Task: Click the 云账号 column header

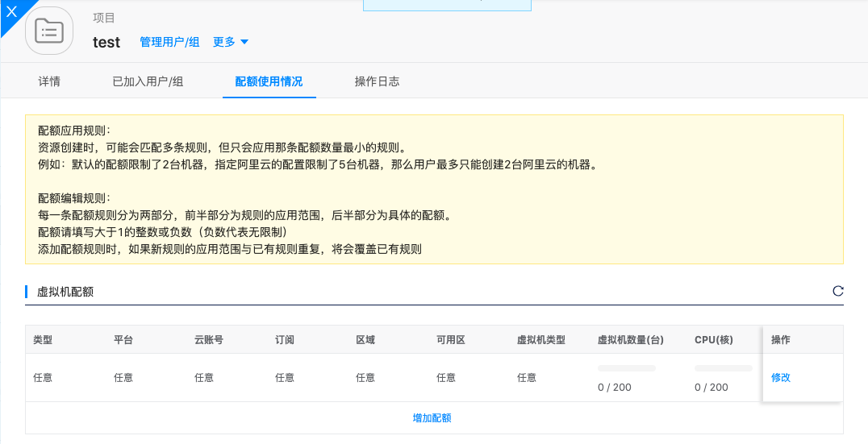Action: [x=209, y=340]
